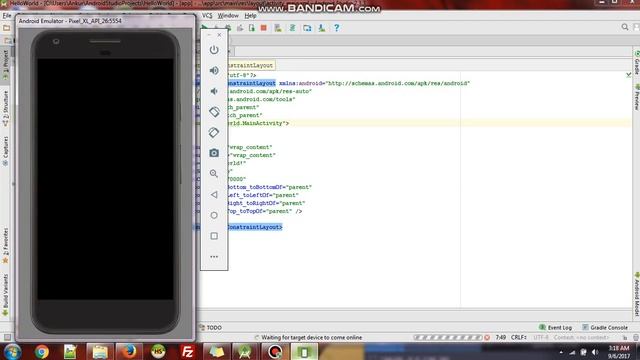This screenshot has height=360, width=640.
Task: Click the CRLF line separator selector
Action: pos(519,338)
